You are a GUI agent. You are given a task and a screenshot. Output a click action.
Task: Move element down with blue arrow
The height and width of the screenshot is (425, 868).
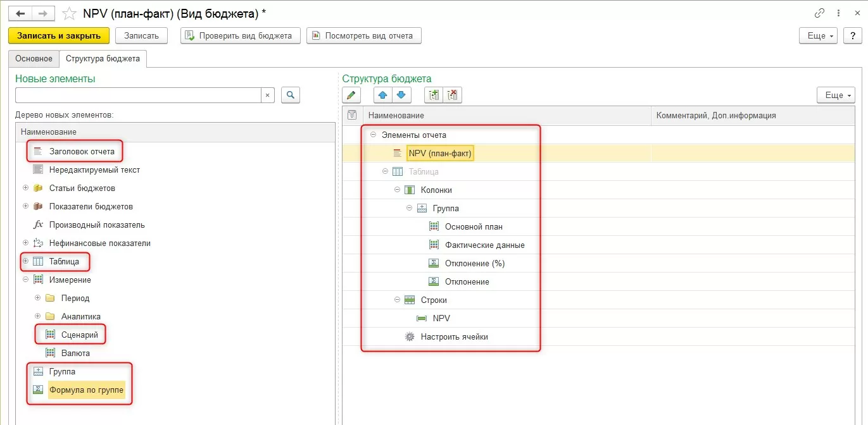(401, 95)
